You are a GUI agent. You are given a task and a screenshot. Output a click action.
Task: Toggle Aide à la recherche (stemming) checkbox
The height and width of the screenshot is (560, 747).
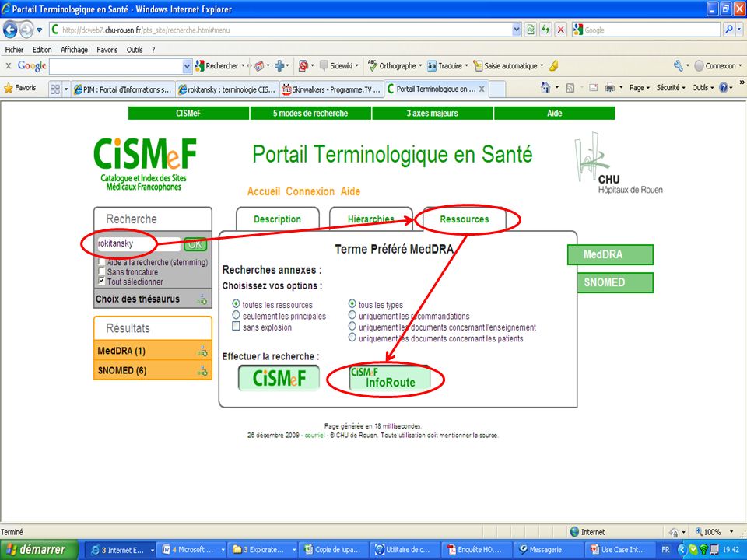101,261
